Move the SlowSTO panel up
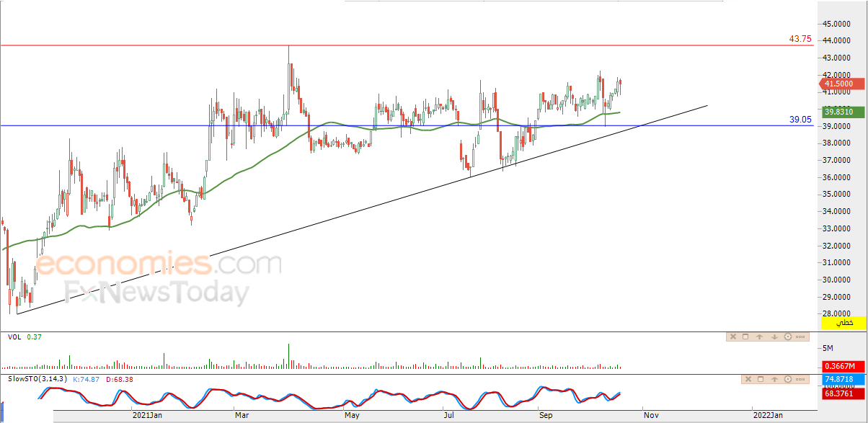Viewport: 868px width, 423px height. pyautogui.click(x=775, y=379)
